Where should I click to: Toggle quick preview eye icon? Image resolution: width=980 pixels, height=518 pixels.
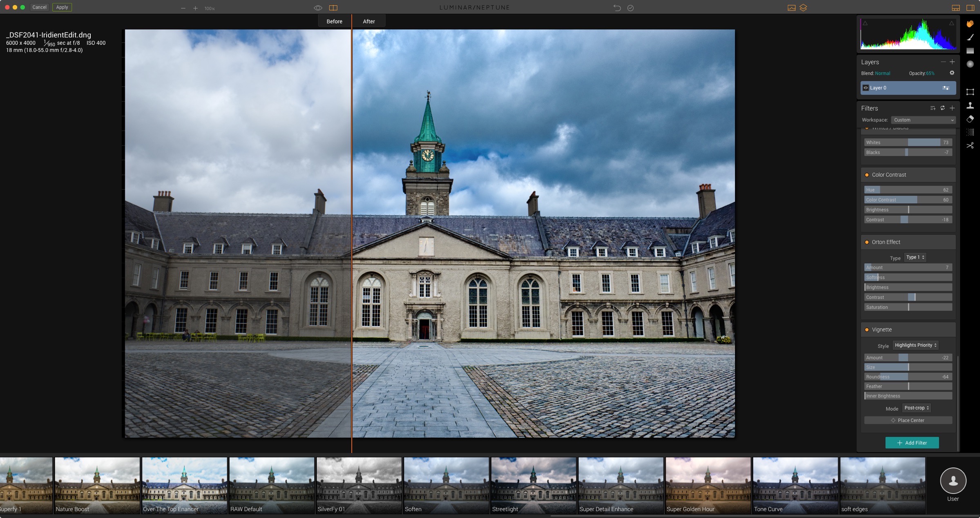pyautogui.click(x=318, y=8)
